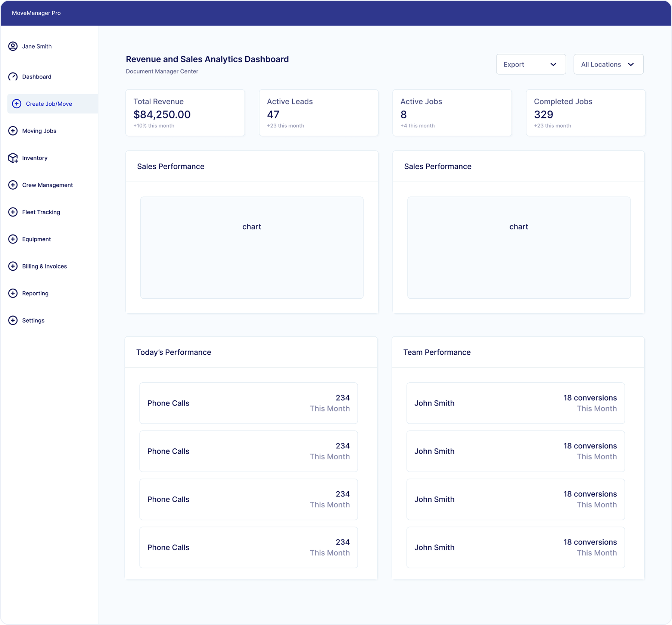The height and width of the screenshot is (625, 672).
Task: Open the Export dropdown
Action: point(531,64)
